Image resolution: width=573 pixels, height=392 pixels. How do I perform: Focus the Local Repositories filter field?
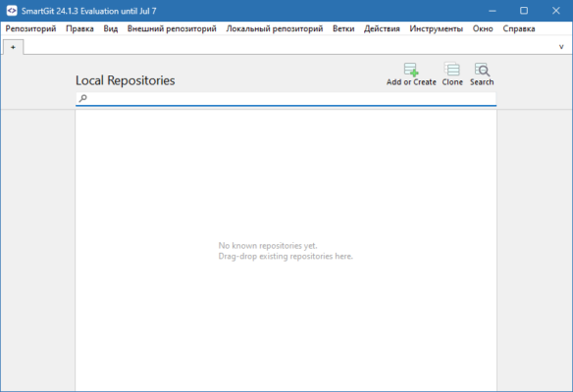point(286,99)
